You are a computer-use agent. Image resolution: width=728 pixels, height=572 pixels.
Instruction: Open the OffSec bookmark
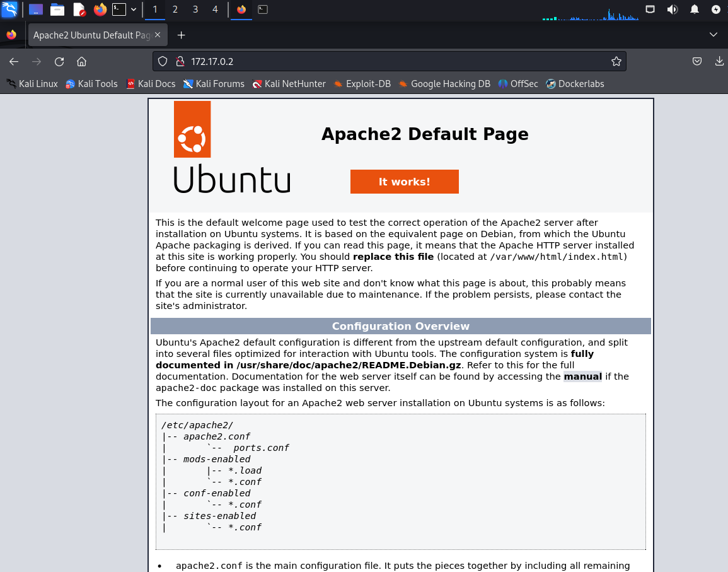518,84
